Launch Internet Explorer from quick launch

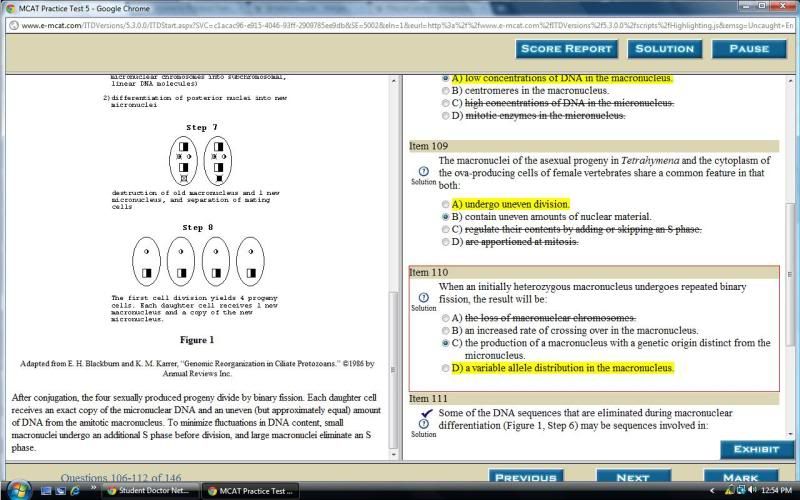[x=75, y=491]
